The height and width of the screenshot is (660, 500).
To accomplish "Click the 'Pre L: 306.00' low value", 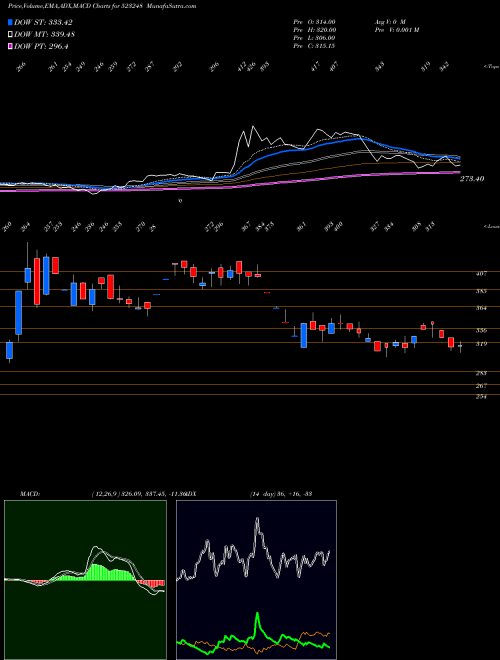I will pos(314,38).
